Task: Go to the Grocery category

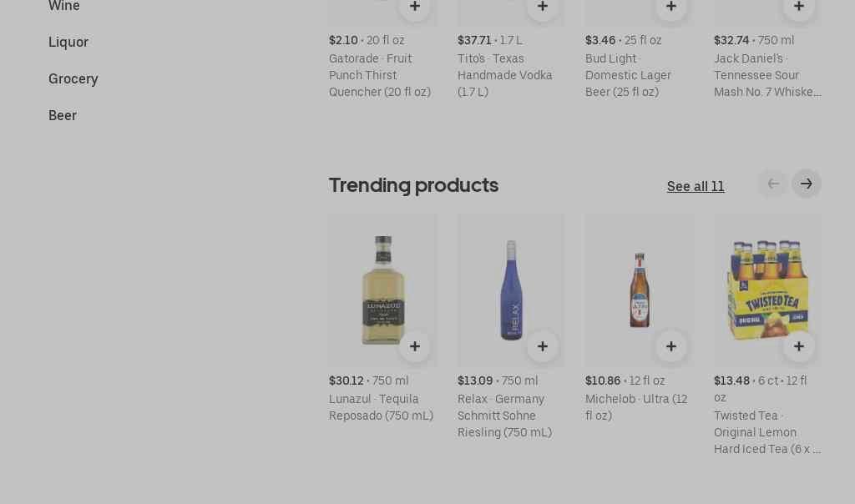Action: click(x=73, y=79)
